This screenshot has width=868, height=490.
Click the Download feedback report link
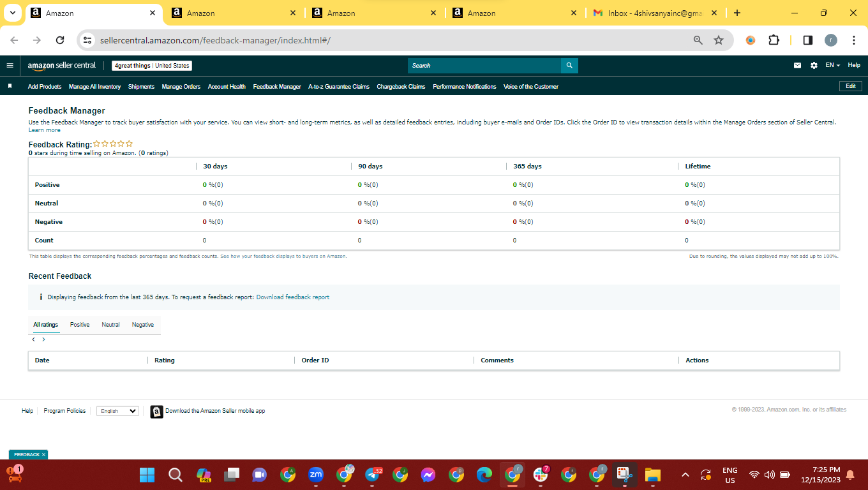[293, 297]
